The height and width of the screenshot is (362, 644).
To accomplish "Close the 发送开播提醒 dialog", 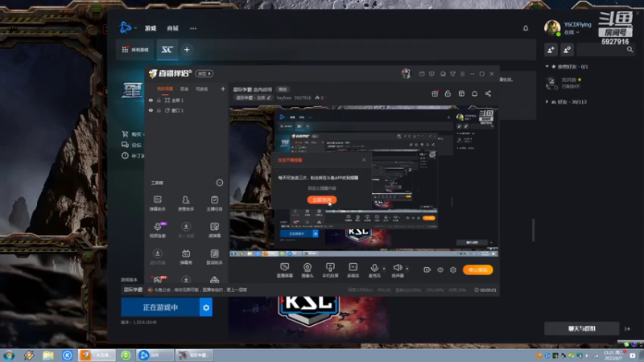I will [x=364, y=159].
